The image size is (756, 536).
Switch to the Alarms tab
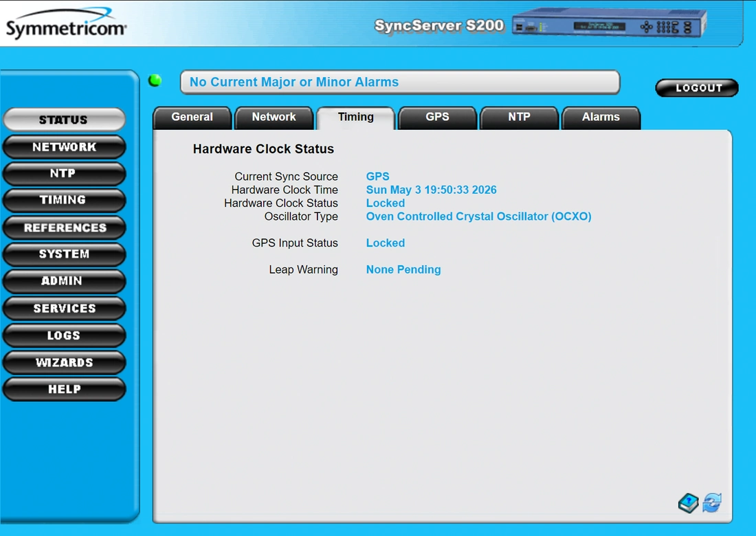601,118
